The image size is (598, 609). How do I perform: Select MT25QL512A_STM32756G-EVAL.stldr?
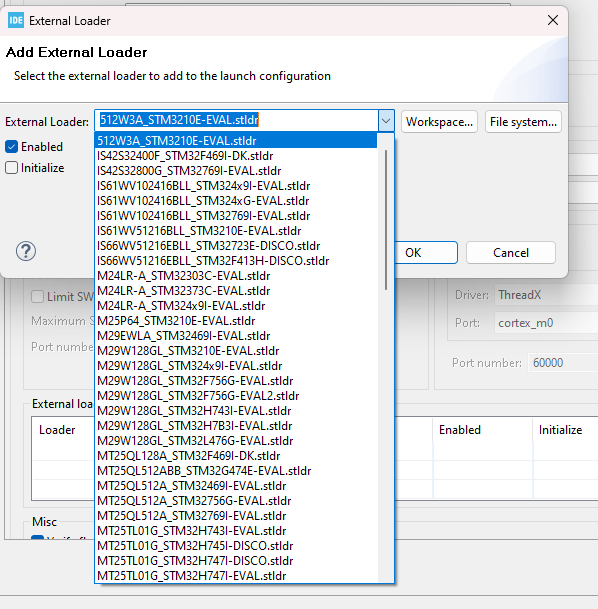(236, 501)
